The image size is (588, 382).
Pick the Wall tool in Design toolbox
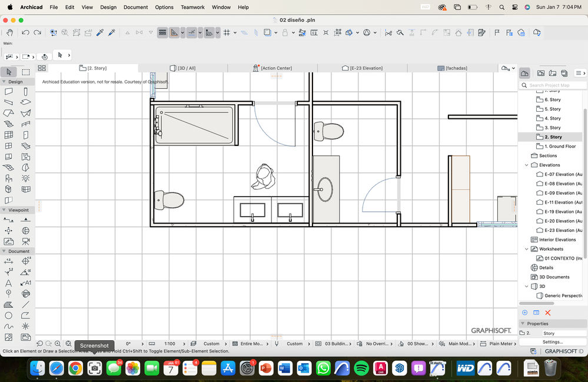pos(9,92)
